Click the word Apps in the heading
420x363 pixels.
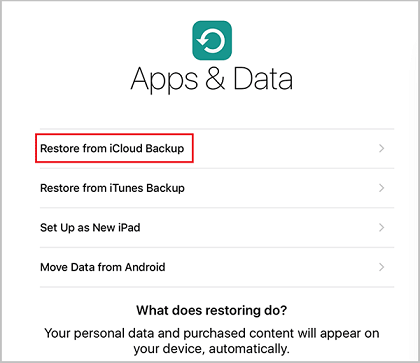pyautogui.click(x=164, y=80)
